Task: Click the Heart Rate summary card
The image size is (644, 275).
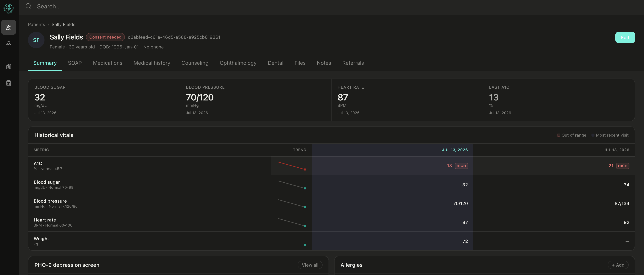Action: pyautogui.click(x=407, y=100)
